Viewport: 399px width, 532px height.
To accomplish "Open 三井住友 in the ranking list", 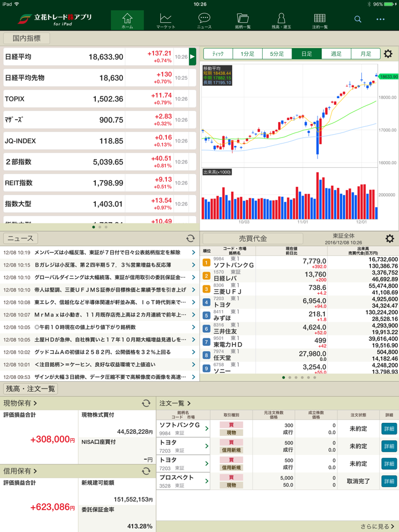I will (x=300, y=329).
